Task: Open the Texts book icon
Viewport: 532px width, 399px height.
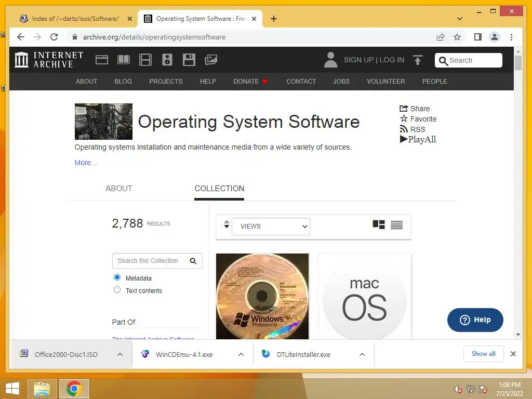Action: [x=124, y=60]
